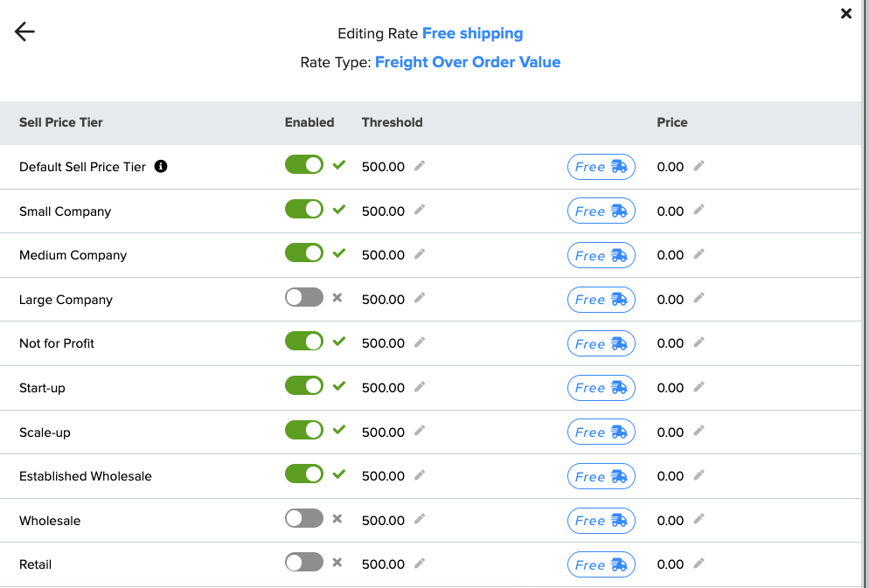
Task: Edit threshold pencil for Not for Profit
Action: click(x=421, y=342)
